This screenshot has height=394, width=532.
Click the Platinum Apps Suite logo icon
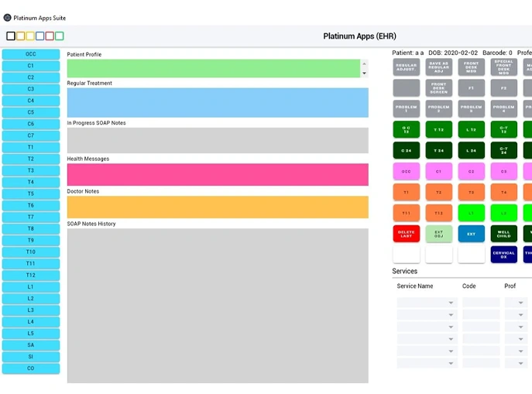(x=7, y=18)
